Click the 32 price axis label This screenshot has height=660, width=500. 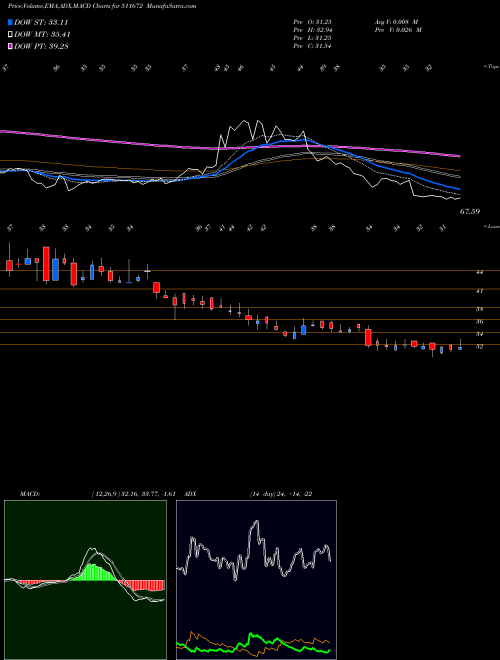coord(479,346)
